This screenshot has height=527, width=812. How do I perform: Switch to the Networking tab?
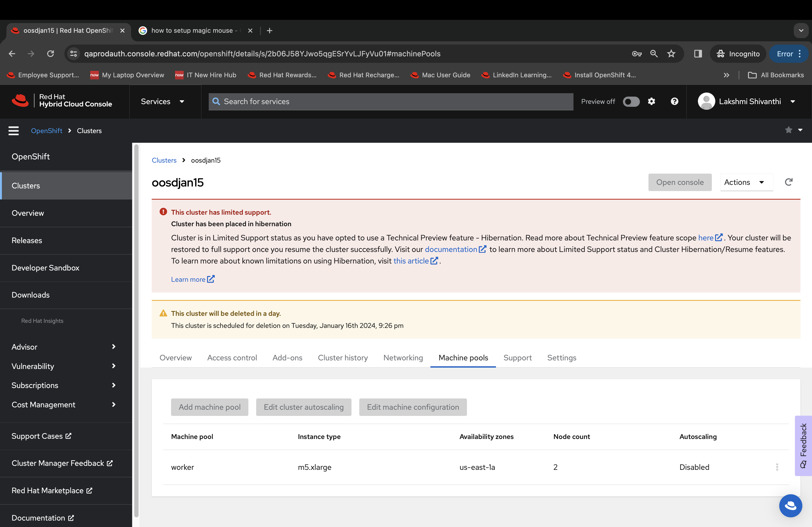[x=403, y=358]
